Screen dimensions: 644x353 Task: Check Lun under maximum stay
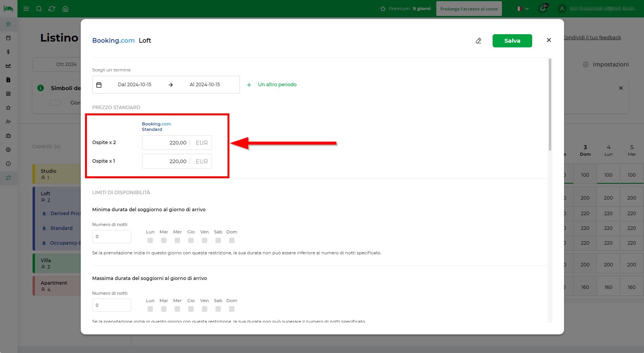click(x=150, y=309)
